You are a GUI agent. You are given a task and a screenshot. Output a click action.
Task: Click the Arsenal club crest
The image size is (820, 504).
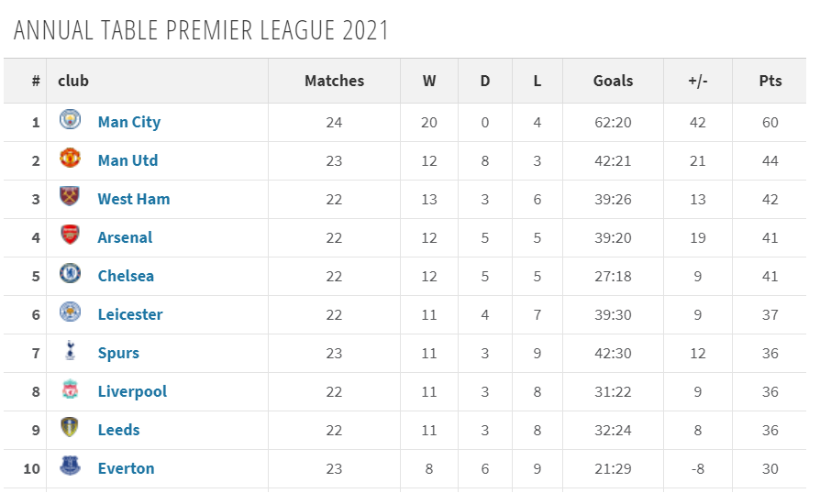coord(70,235)
